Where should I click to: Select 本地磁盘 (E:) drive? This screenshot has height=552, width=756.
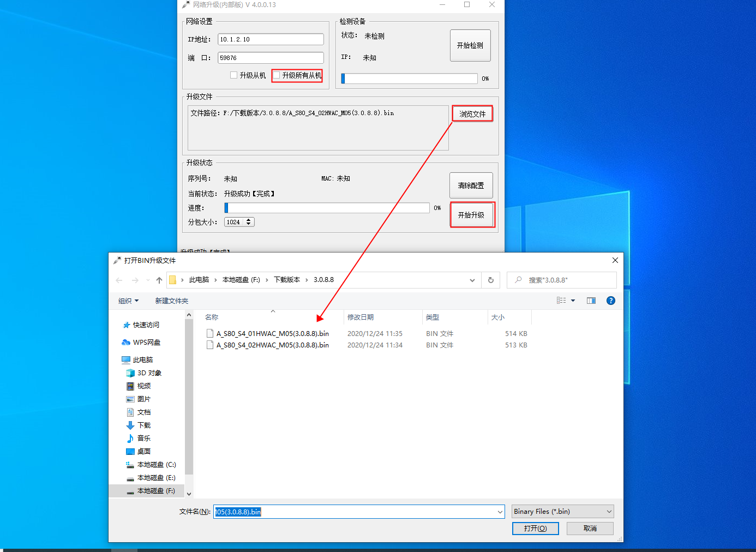click(151, 478)
